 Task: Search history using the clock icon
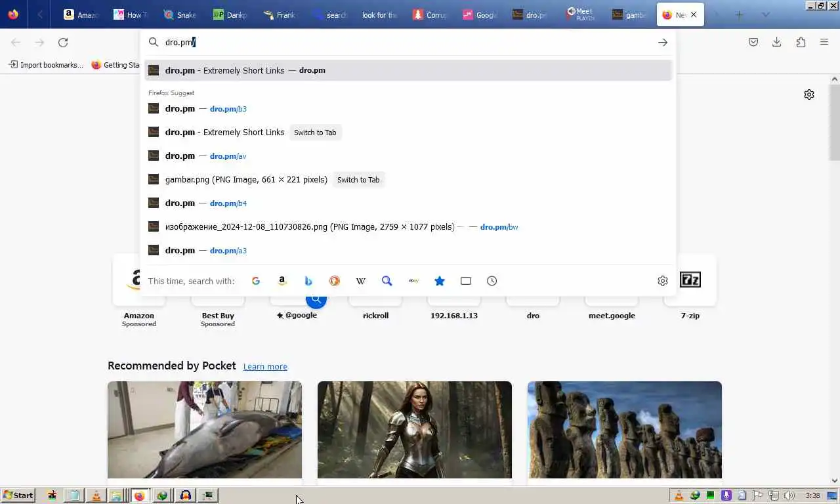coord(492,281)
